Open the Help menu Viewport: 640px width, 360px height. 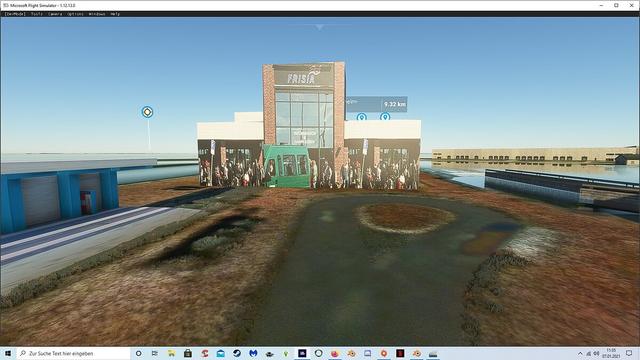[x=115, y=14]
